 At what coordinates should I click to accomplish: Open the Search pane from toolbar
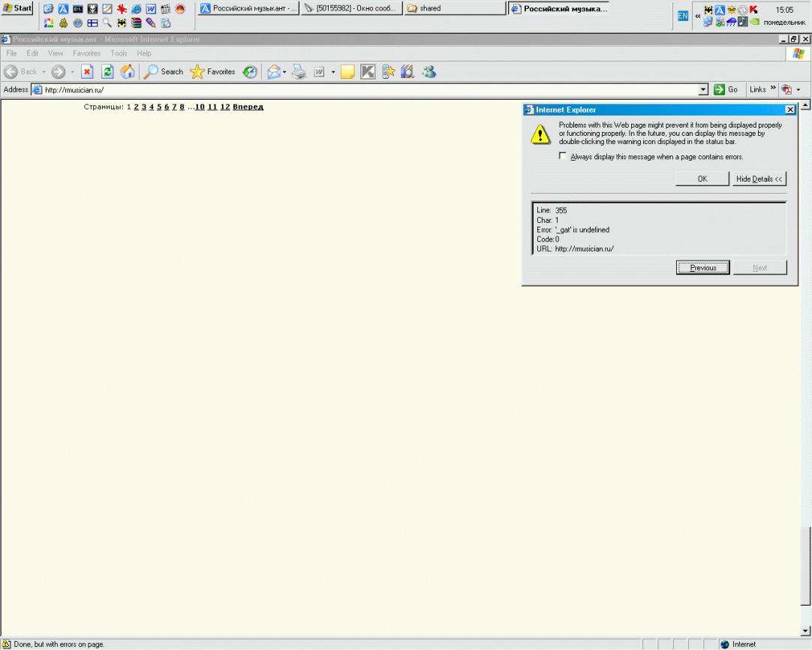click(164, 72)
